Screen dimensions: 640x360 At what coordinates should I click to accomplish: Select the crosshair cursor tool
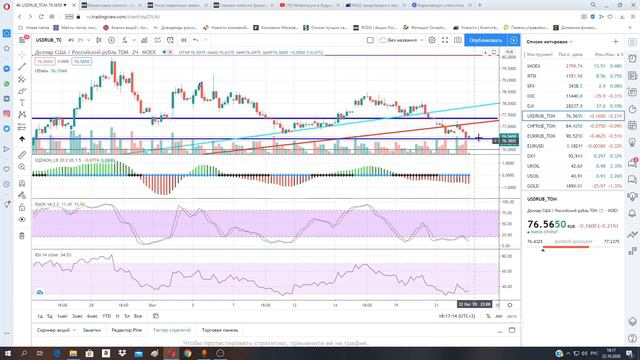point(22,55)
